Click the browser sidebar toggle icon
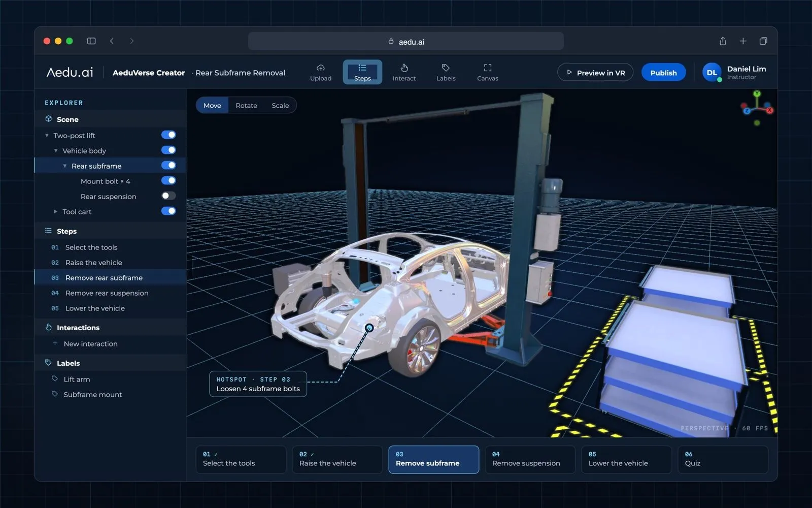Viewport: 812px width, 508px height. click(x=91, y=41)
